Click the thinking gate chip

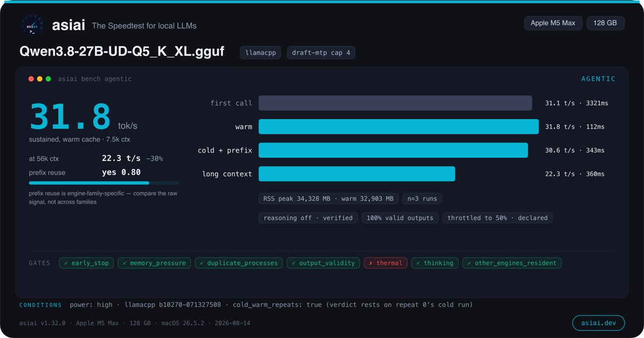coord(435,263)
